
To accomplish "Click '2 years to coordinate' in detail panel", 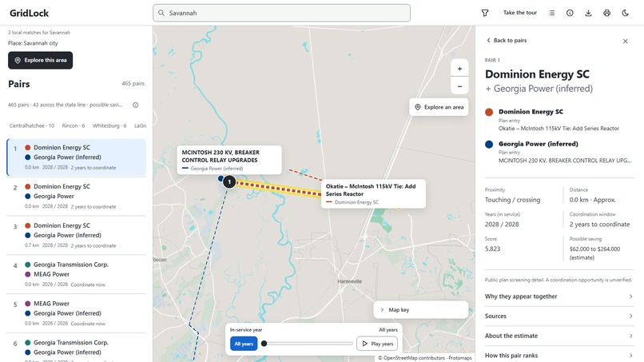I will point(599,225).
